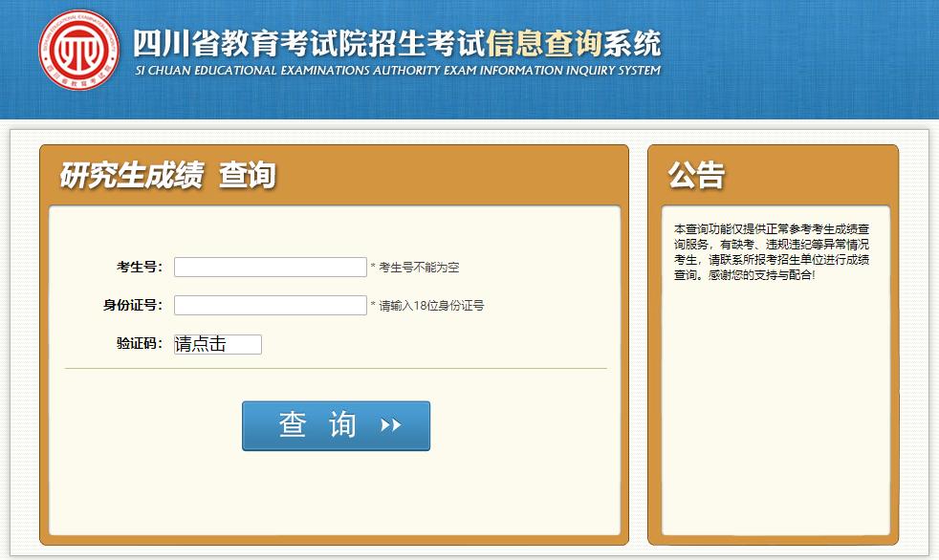Click the announcement paragraph beginning 本查询功能仅提供

pyautogui.click(x=772, y=252)
